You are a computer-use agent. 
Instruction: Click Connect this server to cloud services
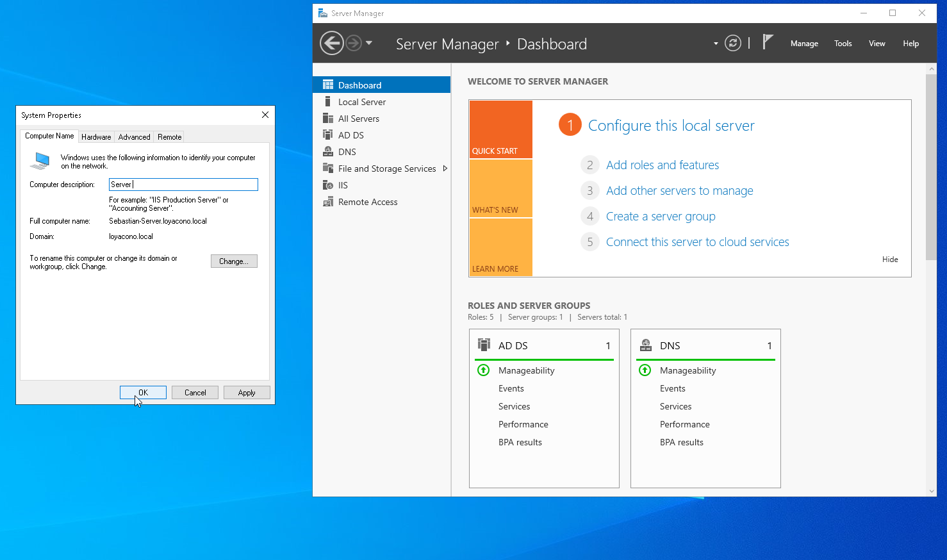(x=698, y=242)
